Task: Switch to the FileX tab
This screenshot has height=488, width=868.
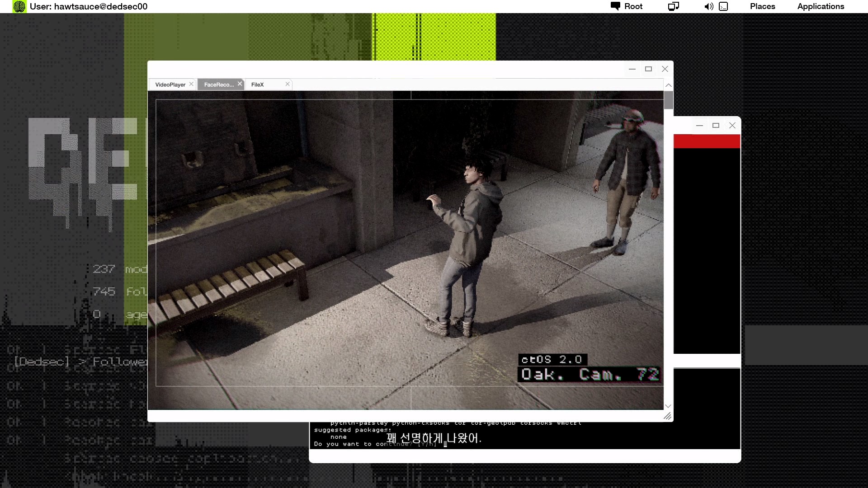Action: 258,84
